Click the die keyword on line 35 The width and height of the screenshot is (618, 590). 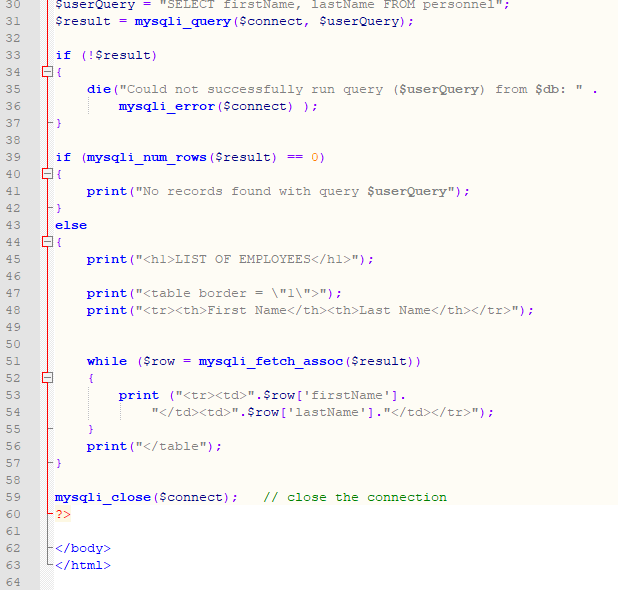(x=99, y=89)
